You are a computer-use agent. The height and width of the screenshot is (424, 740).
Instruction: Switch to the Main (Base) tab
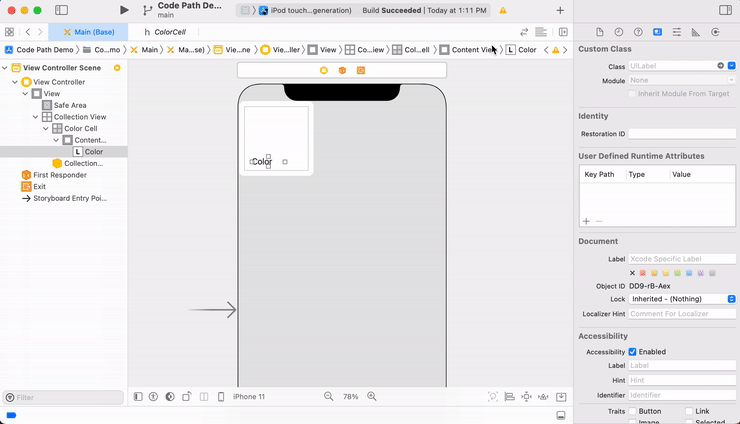89,32
